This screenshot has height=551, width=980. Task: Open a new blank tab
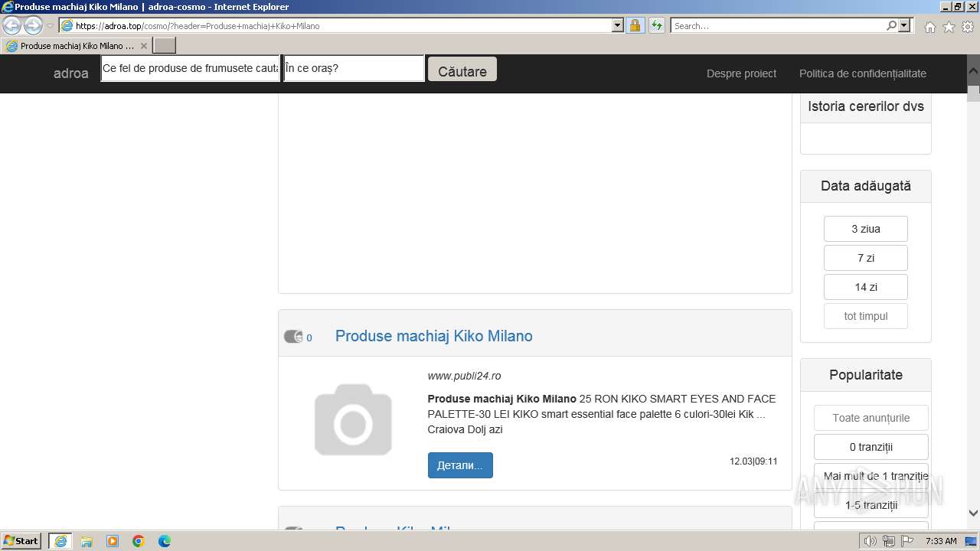coord(165,46)
